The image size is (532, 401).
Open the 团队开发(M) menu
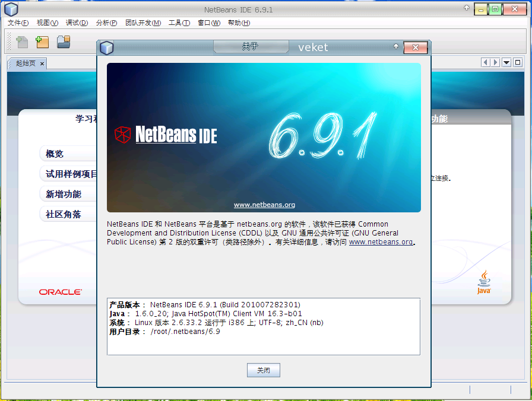(143, 23)
